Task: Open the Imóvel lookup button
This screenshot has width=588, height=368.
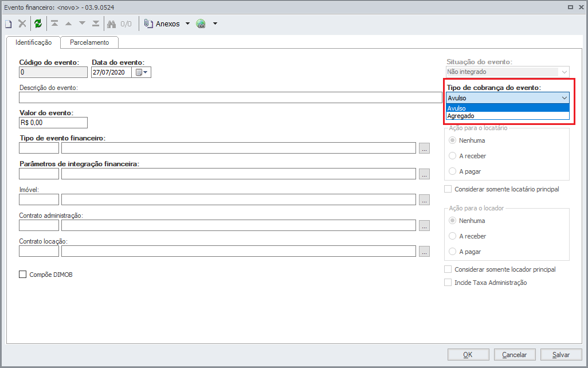Action: (424, 200)
